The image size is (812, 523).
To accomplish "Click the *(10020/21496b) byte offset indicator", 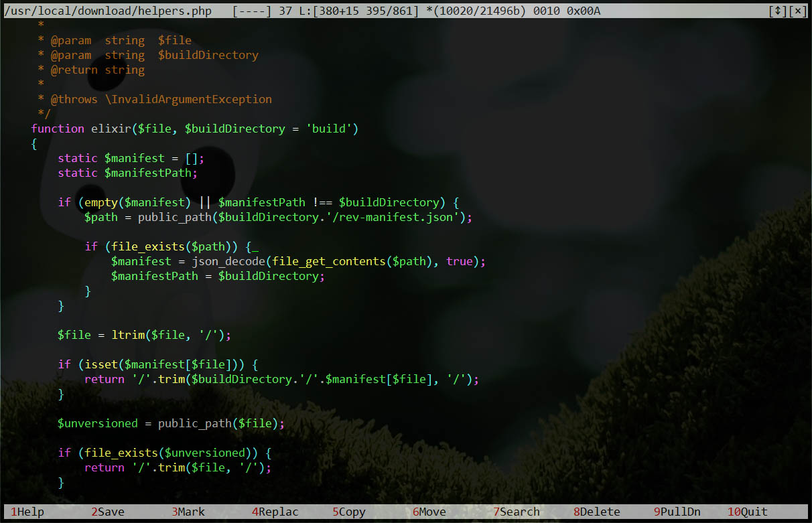I will (x=476, y=11).
